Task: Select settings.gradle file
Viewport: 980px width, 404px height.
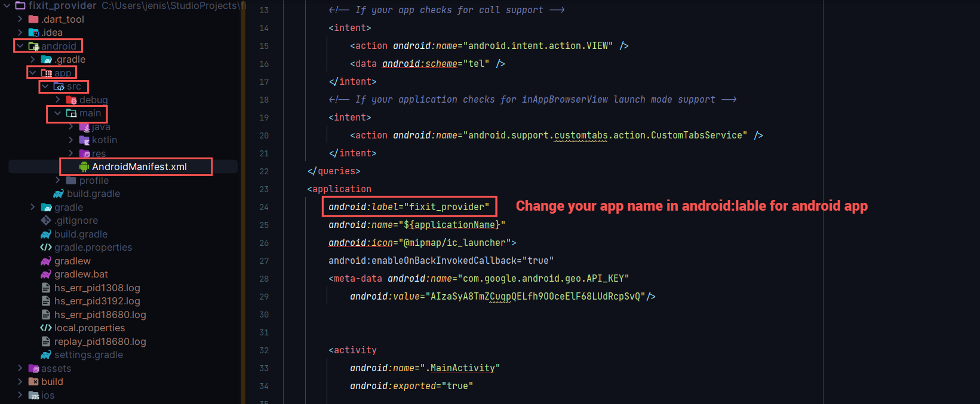Action: coord(88,355)
